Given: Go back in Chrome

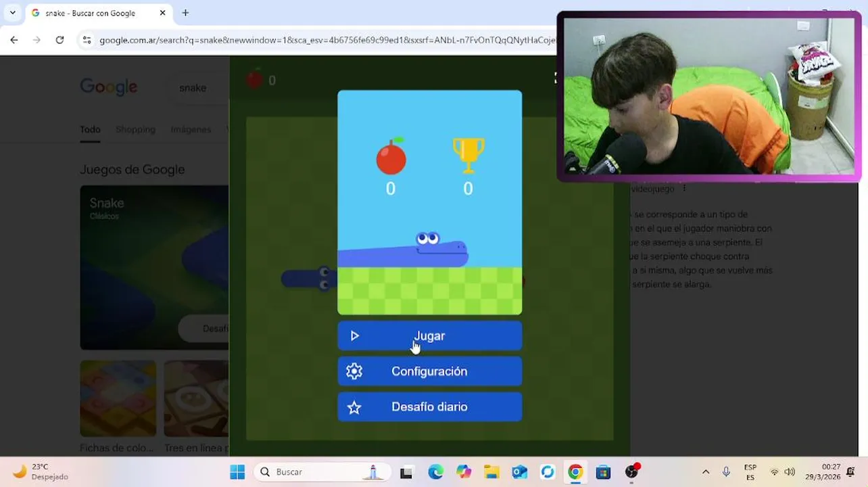Looking at the screenshot, I should (14, 40).
